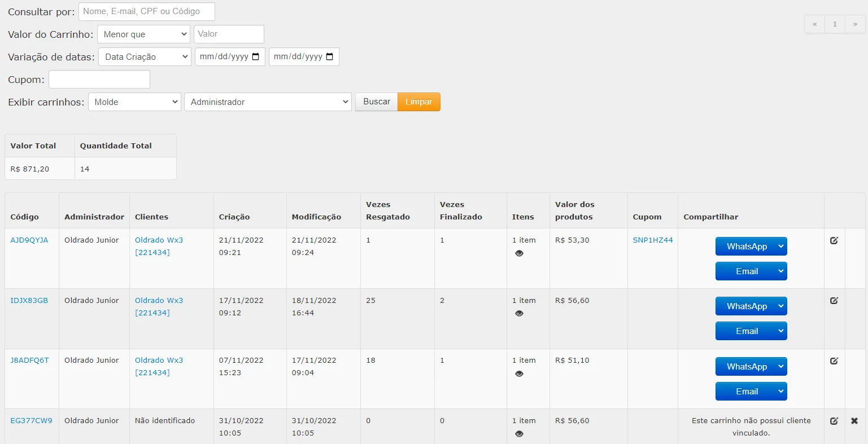Image resolution: width=868 pixels, height=444 pixels.
Task: Open the 'Administrador' filter dropdown
Action: click(x=268, y=102)
